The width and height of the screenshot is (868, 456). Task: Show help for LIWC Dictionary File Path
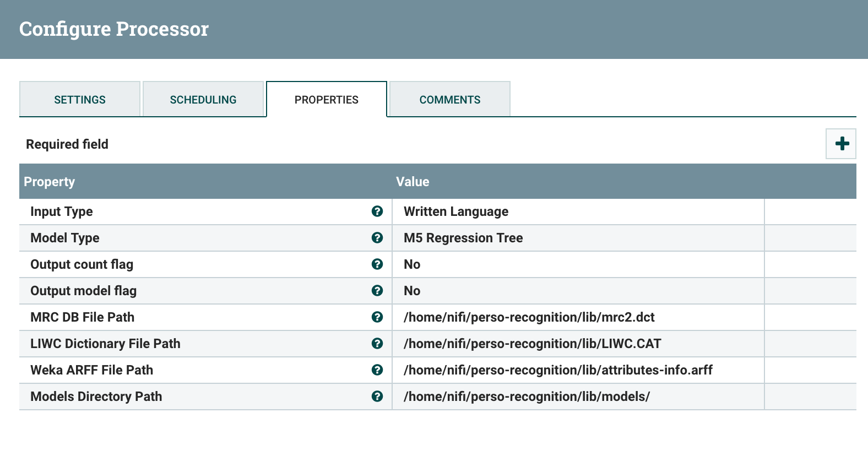pos(377,344)
